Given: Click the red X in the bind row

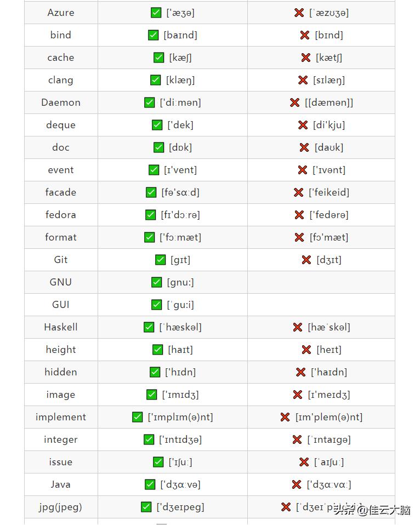Looking at the screenshot, I should click(305, 35).
